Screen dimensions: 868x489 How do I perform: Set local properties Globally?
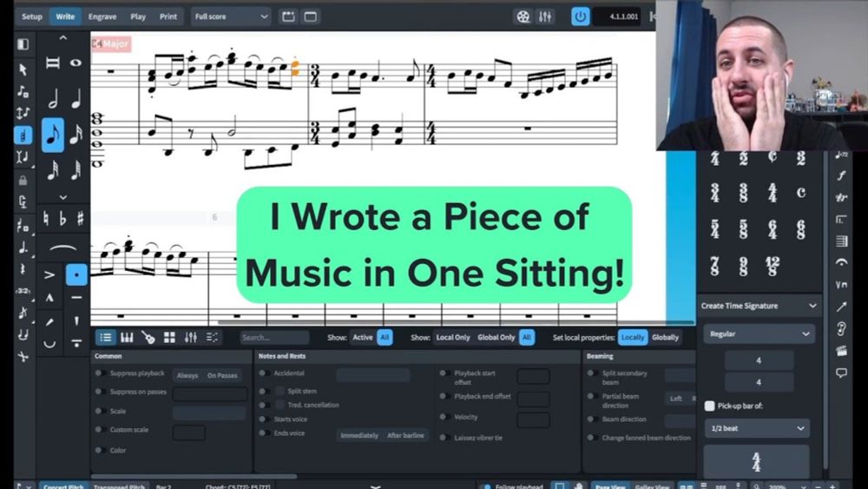tap(665, 337)
